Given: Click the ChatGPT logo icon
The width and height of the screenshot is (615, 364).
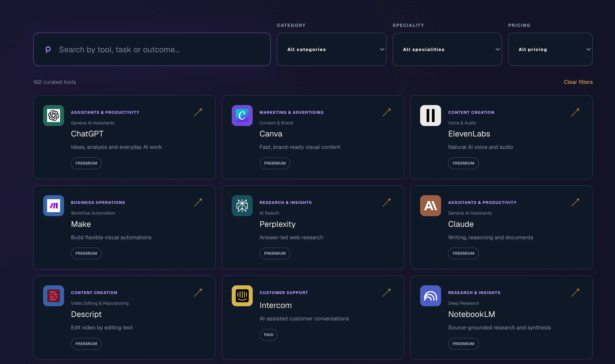Looking at the screenshot, I should (54, 116).
